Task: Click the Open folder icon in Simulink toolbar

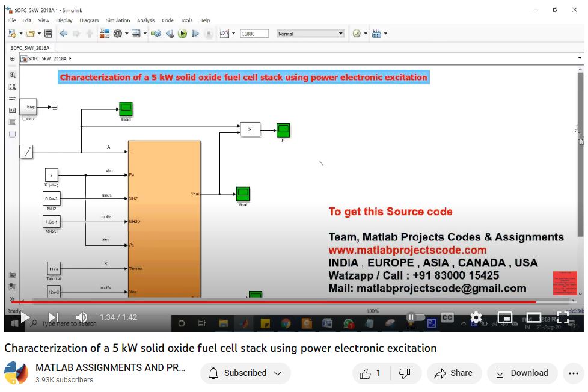Action: tap(30, 34)
